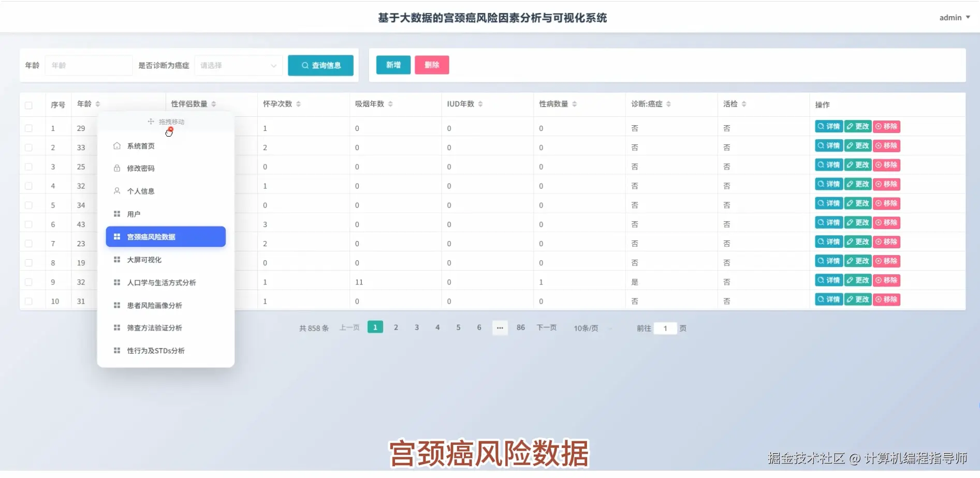980x478 pixels.
Task: Click the 是 diagnosis cell in row 9
Action: 635,282
